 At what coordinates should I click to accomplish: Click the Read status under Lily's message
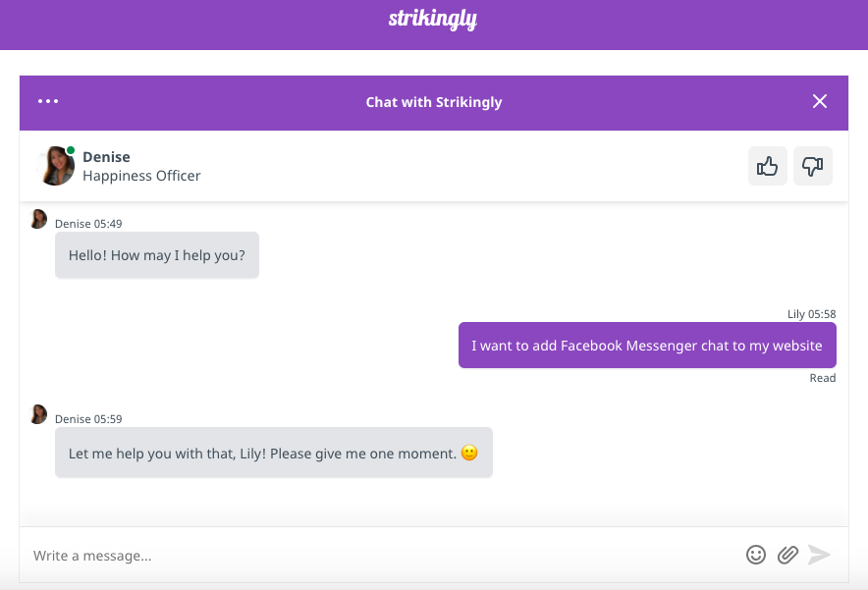(823, 378)
